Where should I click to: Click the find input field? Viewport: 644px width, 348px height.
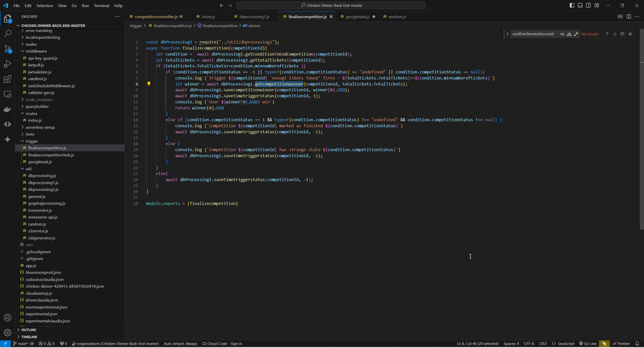tap(533, 34)
